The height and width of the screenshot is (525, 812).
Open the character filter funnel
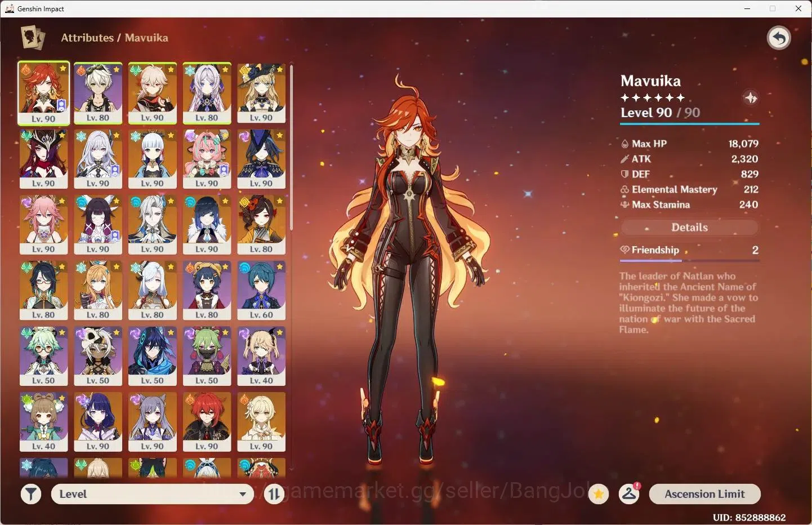[31, 495]
